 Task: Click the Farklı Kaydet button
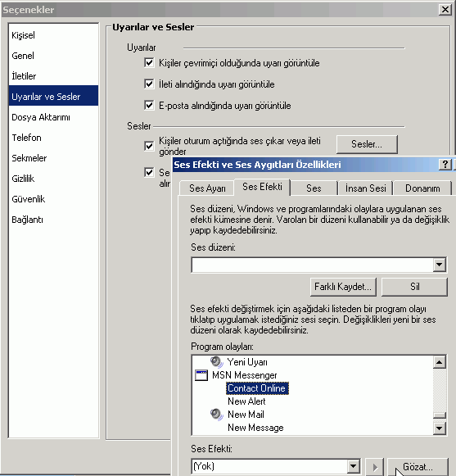[343, 287]
